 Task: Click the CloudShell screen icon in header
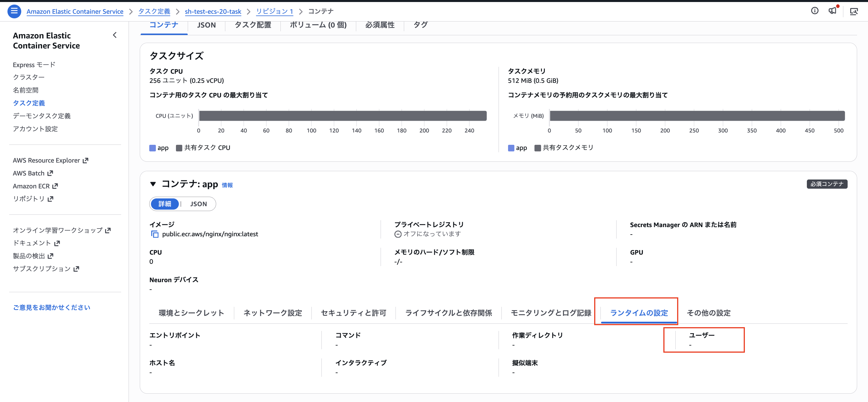pyautogui.click(x=854, y=11)
